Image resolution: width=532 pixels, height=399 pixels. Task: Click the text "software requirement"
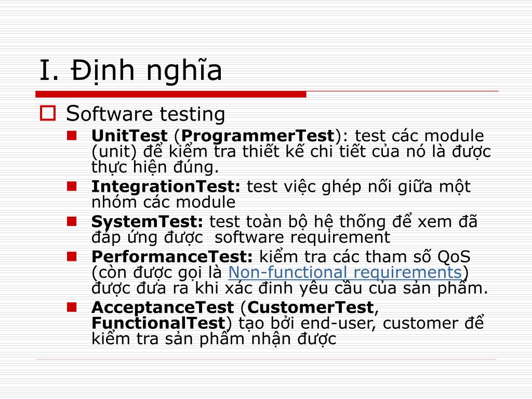click(302, 237)
